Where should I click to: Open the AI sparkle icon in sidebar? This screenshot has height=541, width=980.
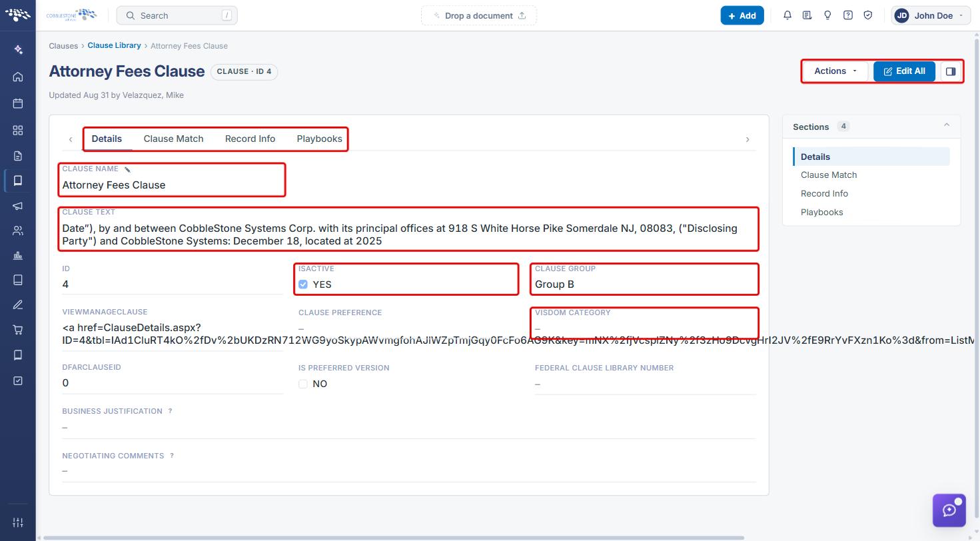[x=18, y=50]
